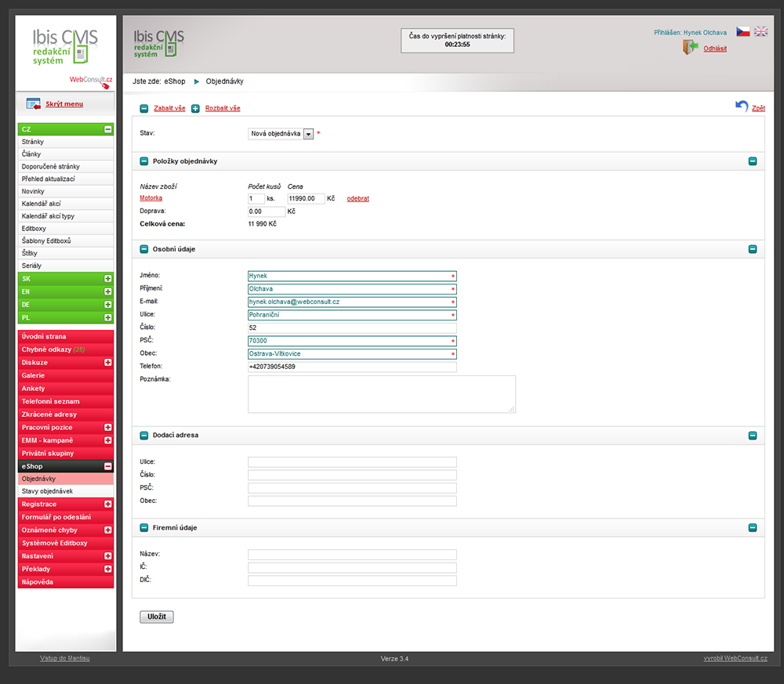Expand the Diskuze menu plus icon
Viewport: 784px width, 684px height.
107,363
